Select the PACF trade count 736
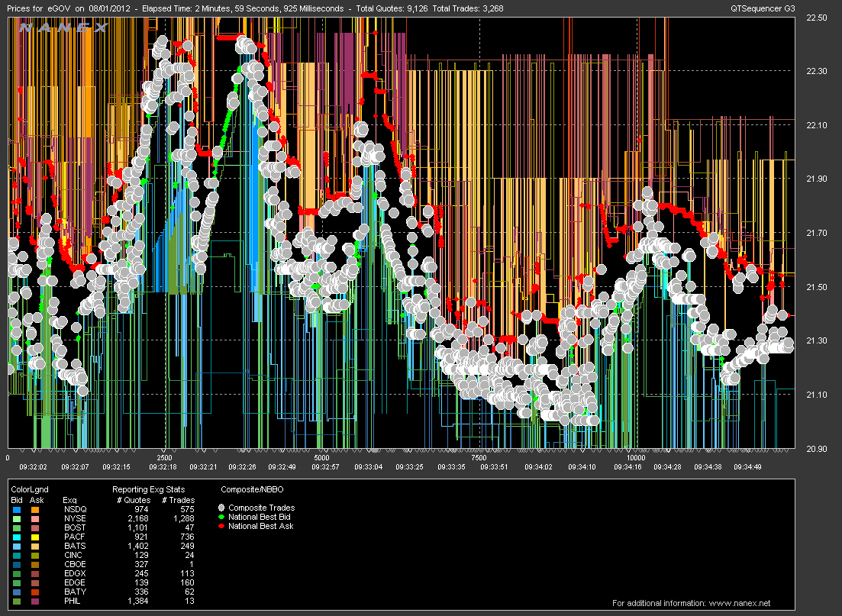 (x=187, y=537)
